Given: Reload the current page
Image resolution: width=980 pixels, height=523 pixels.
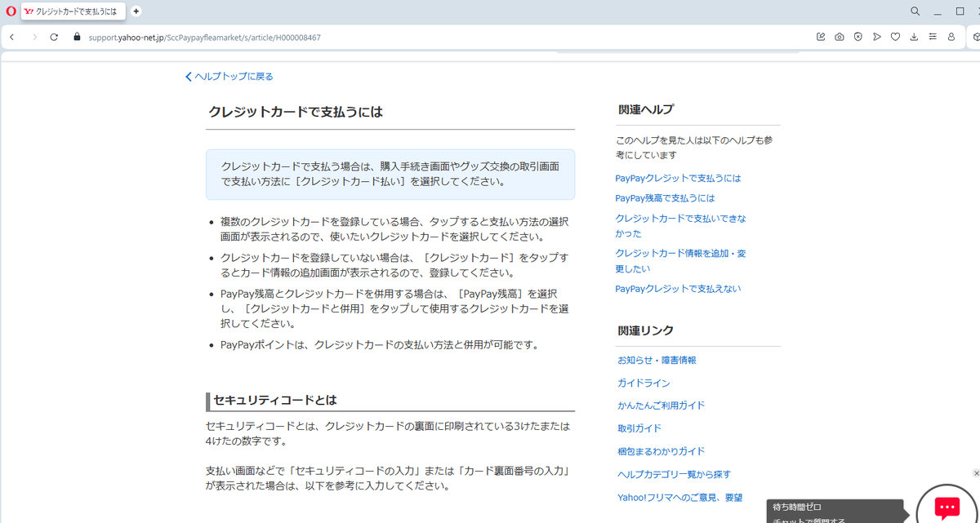Looking at the screenshot, I should click(x=54, y=37).
